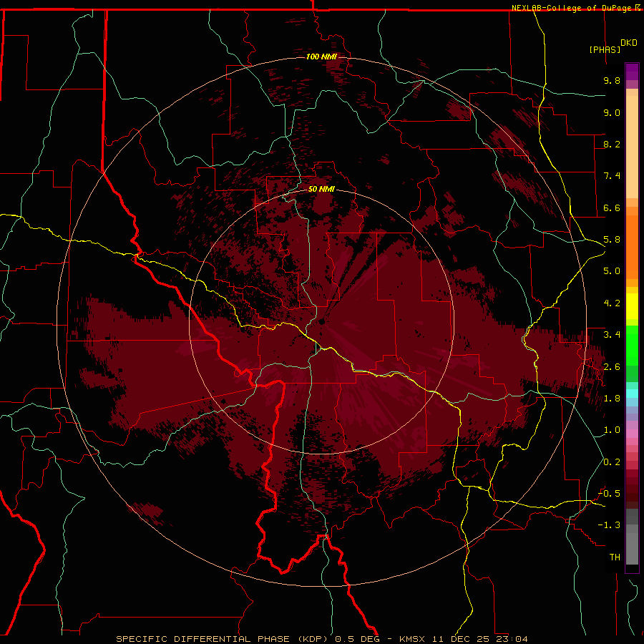The image size is (644, 644).
Task: Select the 9.8 value on the color scale
Action: (x=612, y=80)
